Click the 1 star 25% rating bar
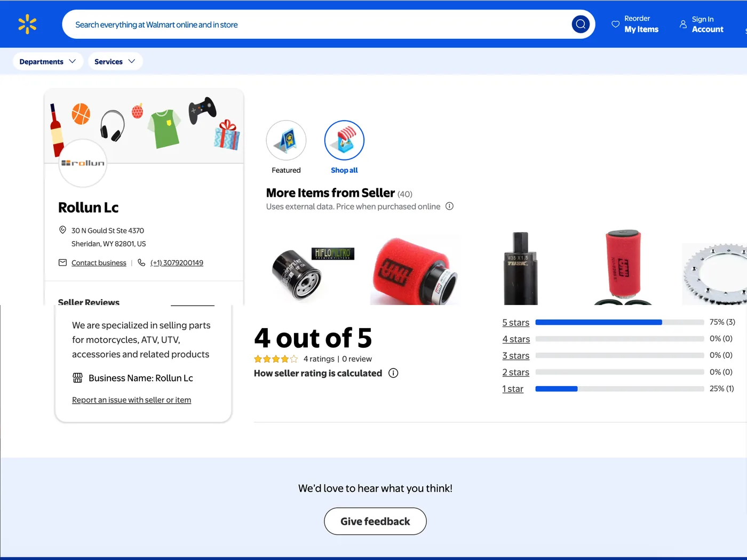This screenshot has height=560, width=747. coord(619,389)
